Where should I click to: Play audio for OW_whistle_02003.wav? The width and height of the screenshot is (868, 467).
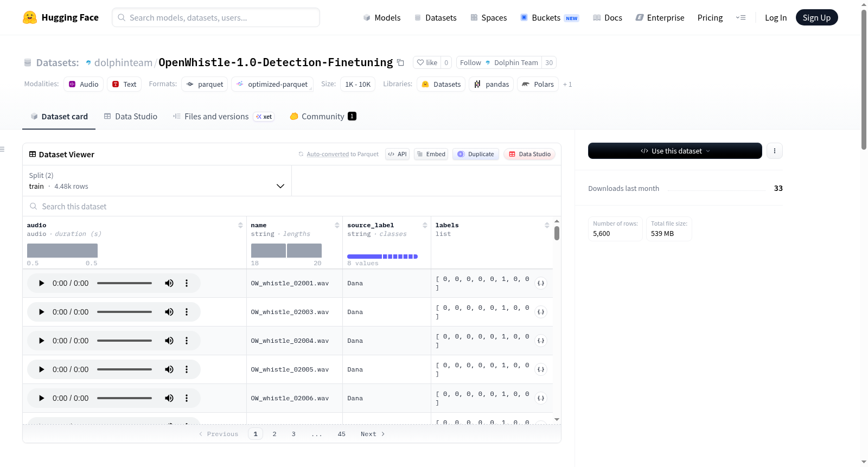pos(42,312)
